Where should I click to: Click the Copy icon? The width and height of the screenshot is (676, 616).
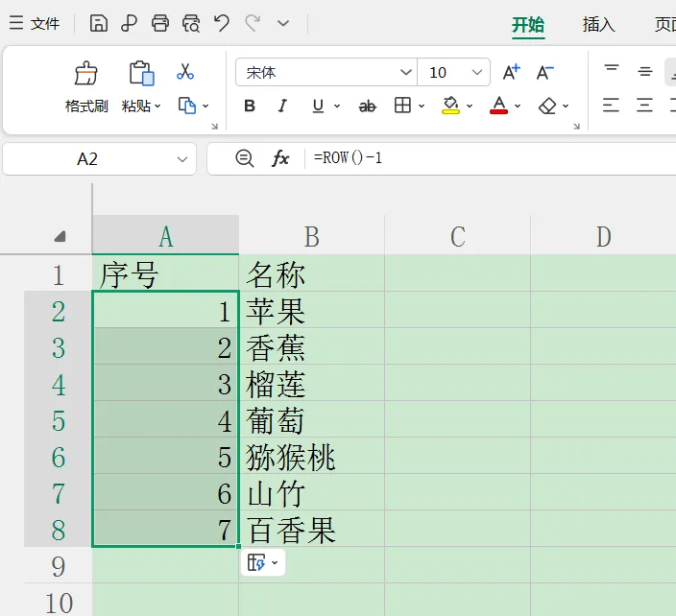point(187,106)
